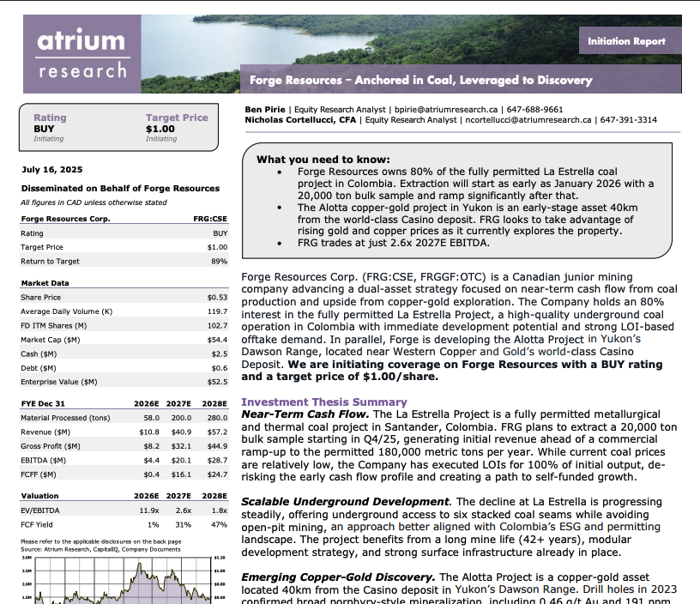The image size is (700, 604).
Task: Click FCF Yield 2027E value 31%
Action: (184, 524)
